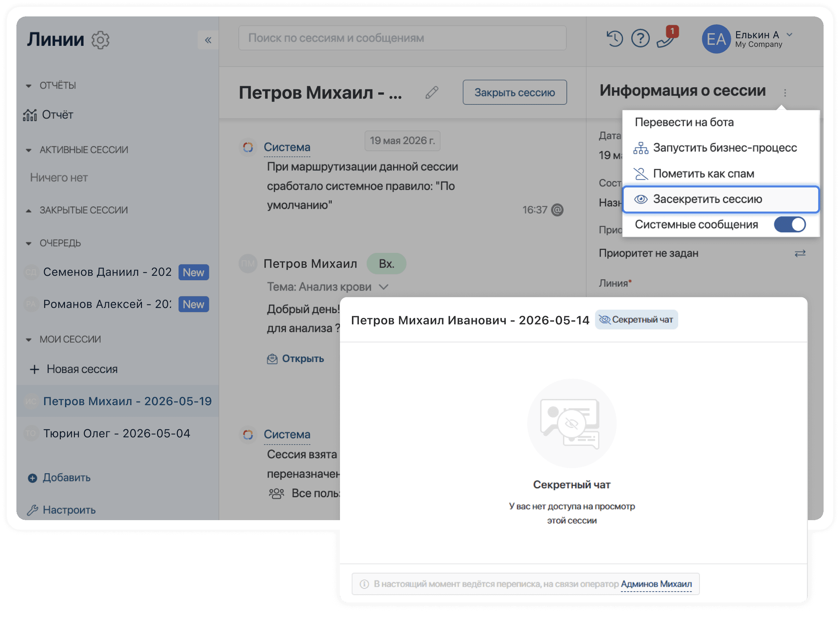Click the mail icon beside Открыть
The image size is (840, 618).
pos(272,359)
